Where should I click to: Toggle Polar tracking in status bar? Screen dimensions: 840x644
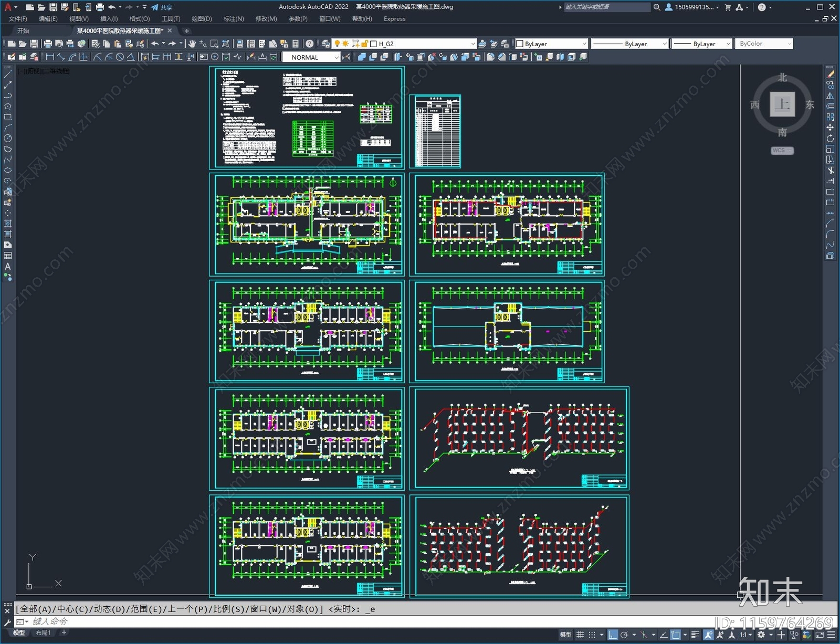click(x=624, y=635)
